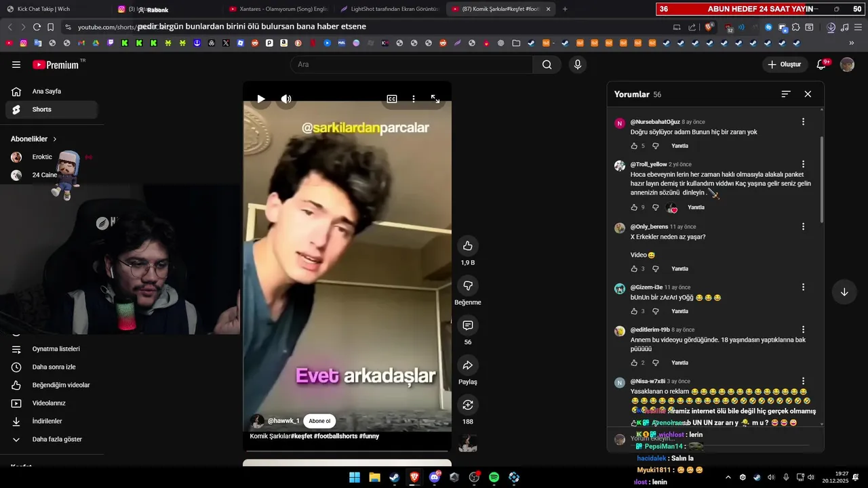Open options for @editlerim-t9b comment

point(803,330)
